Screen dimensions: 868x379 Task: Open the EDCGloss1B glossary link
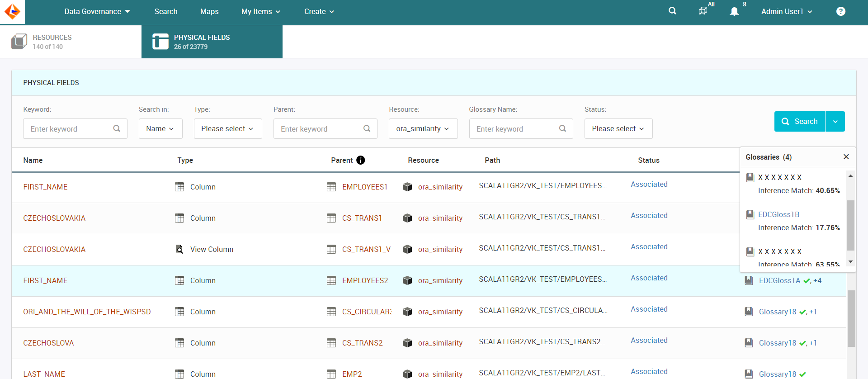tap(778, 214)
